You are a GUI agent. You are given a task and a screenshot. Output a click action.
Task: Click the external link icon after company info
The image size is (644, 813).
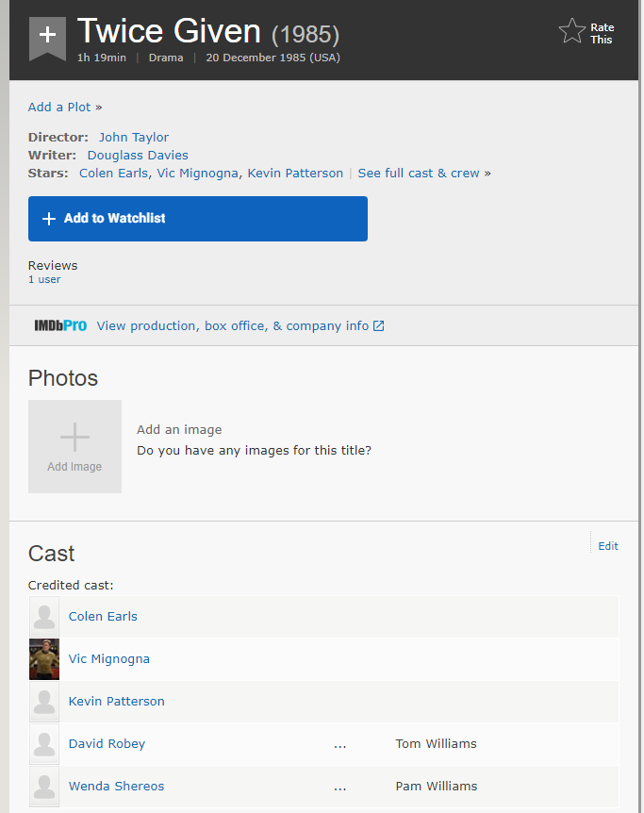pyautogui.click(x=378, y=325)
